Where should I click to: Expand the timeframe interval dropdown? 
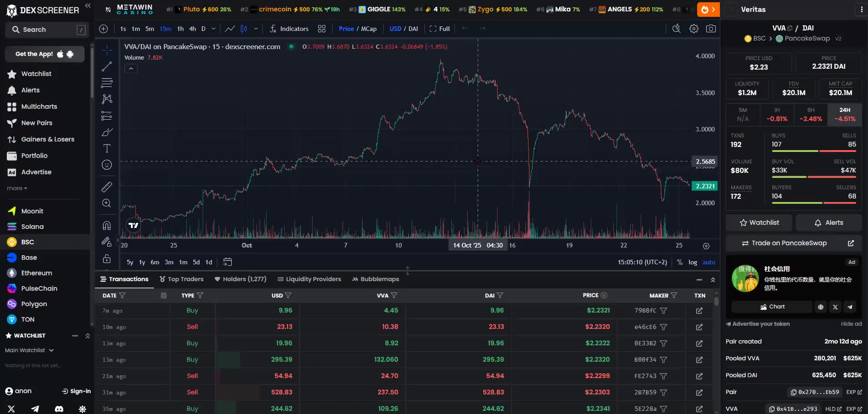214,29
